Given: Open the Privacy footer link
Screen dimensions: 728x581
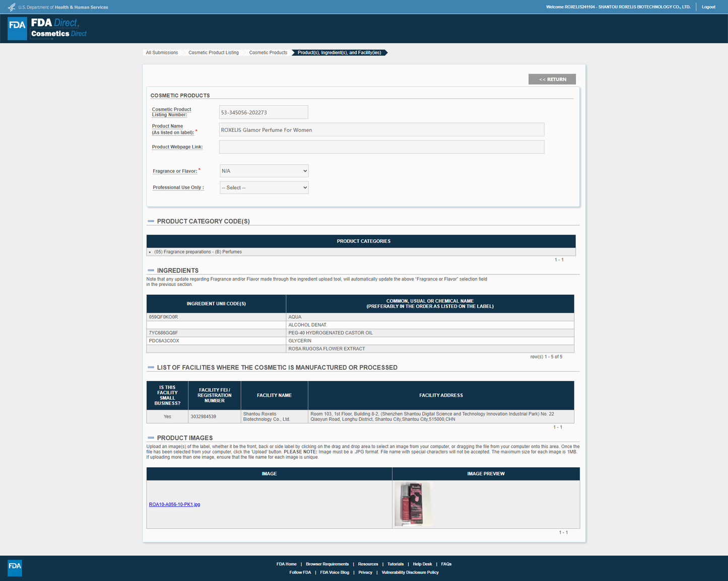Looking at the screenshot, I should tap(365, 572).
